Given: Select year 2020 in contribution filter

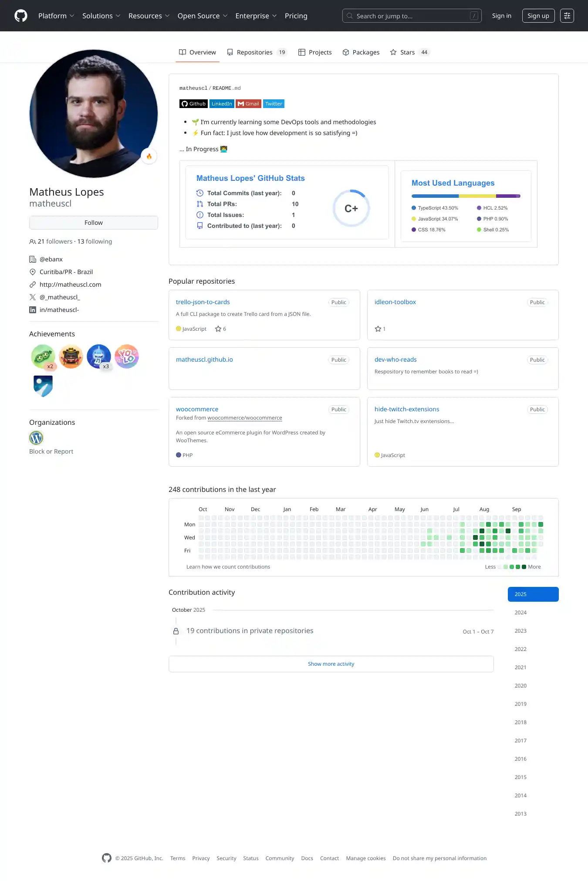Looking at the screenshot, I should point(520,686).
